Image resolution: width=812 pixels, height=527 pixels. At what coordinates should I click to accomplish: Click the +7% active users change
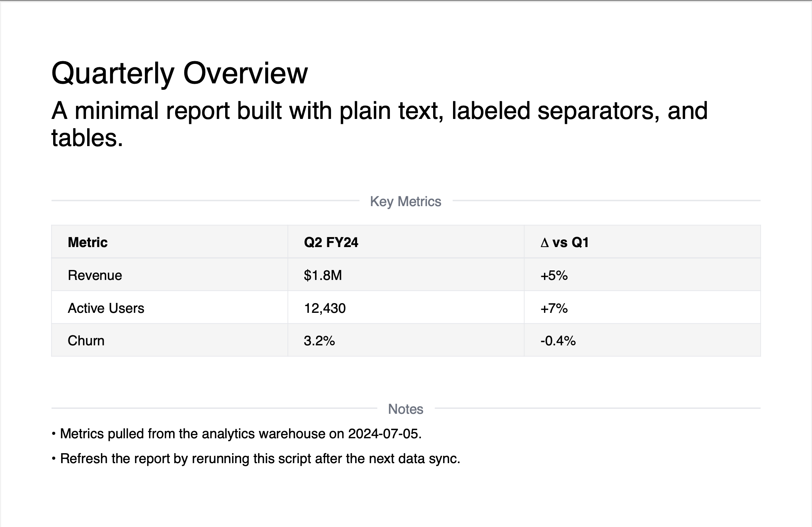[x=554, y=308]
